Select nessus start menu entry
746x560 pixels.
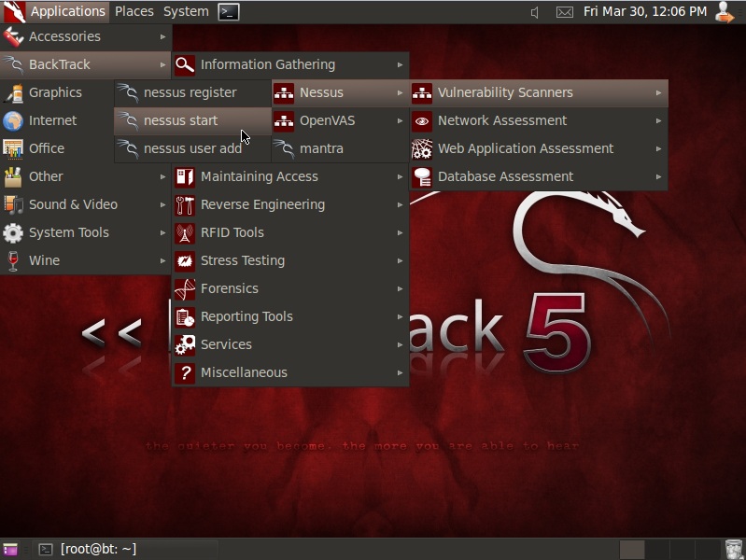click(x=192, y=120)
